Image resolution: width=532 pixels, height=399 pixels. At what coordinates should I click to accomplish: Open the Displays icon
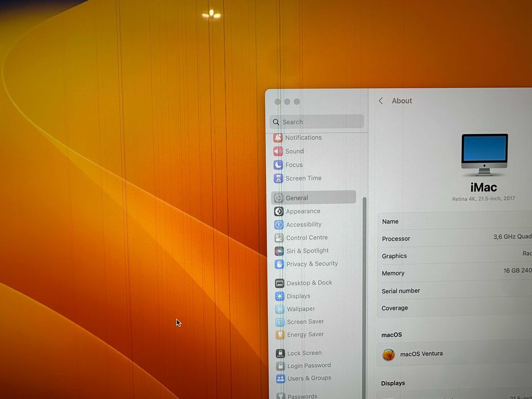(x=279, y=296)
